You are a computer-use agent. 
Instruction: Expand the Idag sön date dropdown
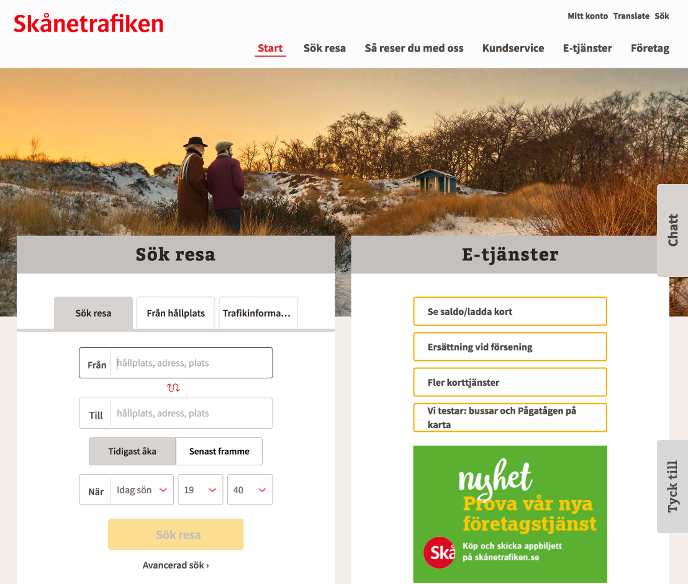click(141, 490)
